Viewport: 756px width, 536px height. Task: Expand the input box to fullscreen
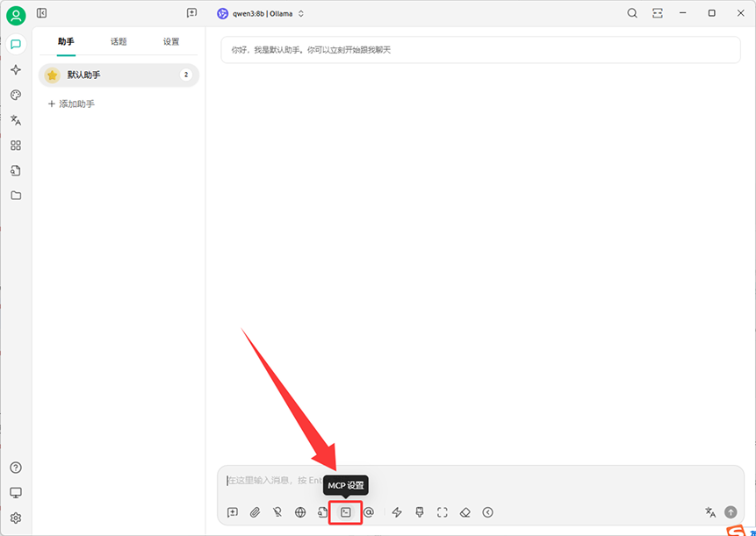(x=443, y=512)
